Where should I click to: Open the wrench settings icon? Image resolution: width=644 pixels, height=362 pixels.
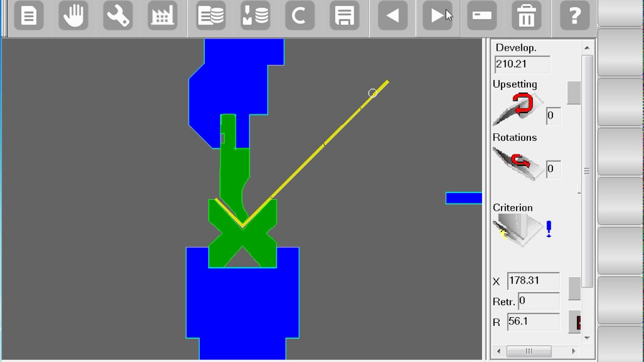coord(118,16)
